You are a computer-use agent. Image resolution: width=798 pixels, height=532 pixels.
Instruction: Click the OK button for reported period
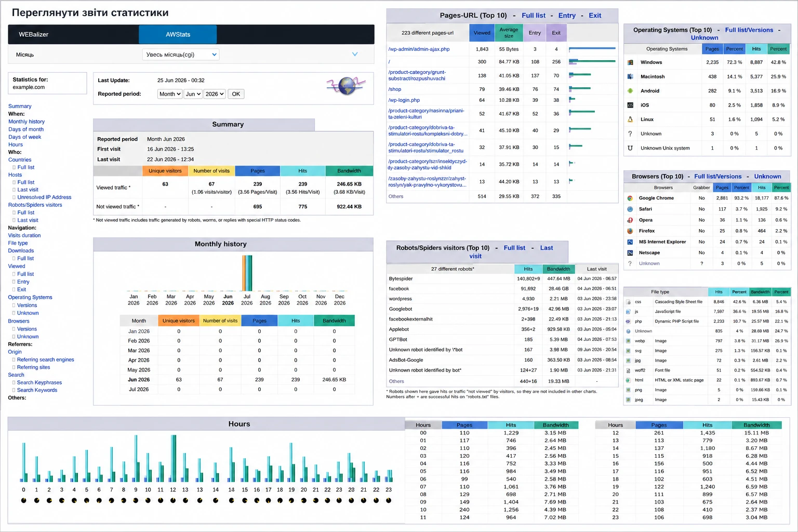(236, 94)
